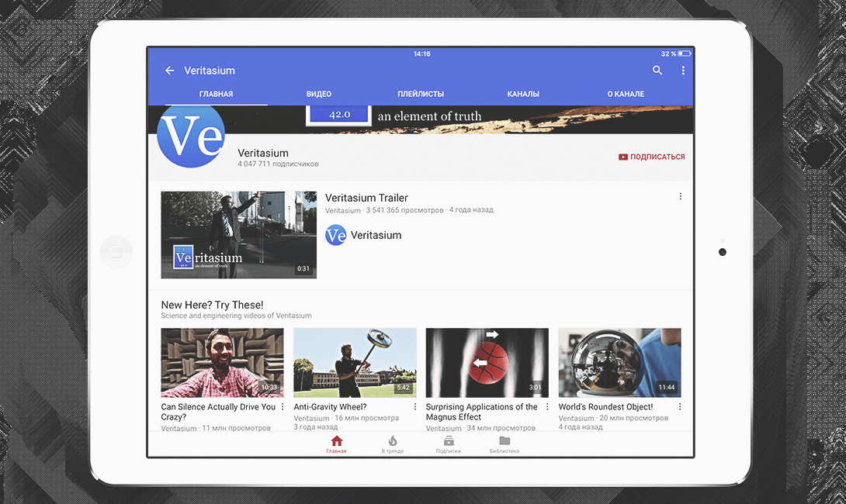Open the Veritasium Trailer title
Viewport: 846px width, 504px height.
tap(366, 198)
